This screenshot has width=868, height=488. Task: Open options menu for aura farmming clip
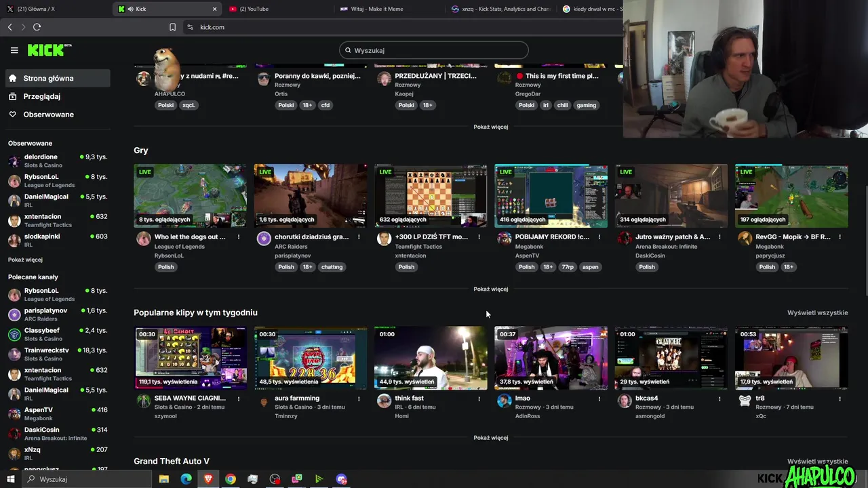(359, 399)
